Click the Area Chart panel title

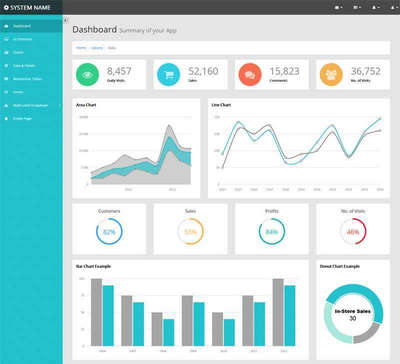(x=86, y=105)
